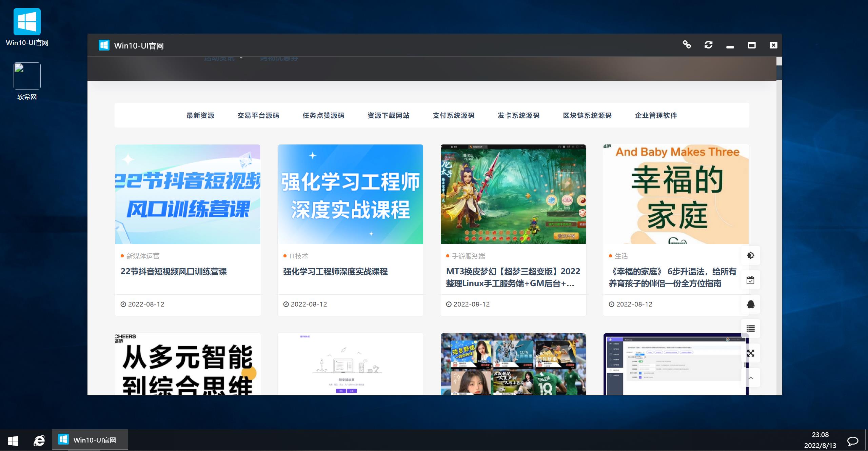Select the 区块链系统源码 tab
This screenshot has height=451, width=868.
(587, 116)
